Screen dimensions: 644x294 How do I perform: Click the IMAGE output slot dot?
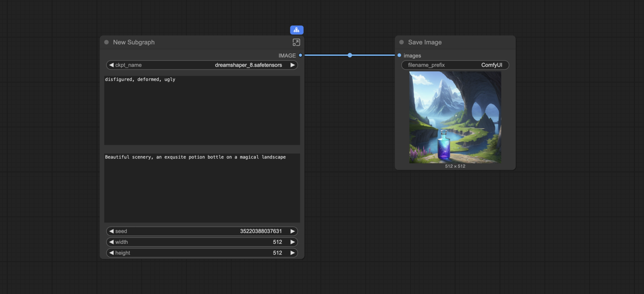301,56
